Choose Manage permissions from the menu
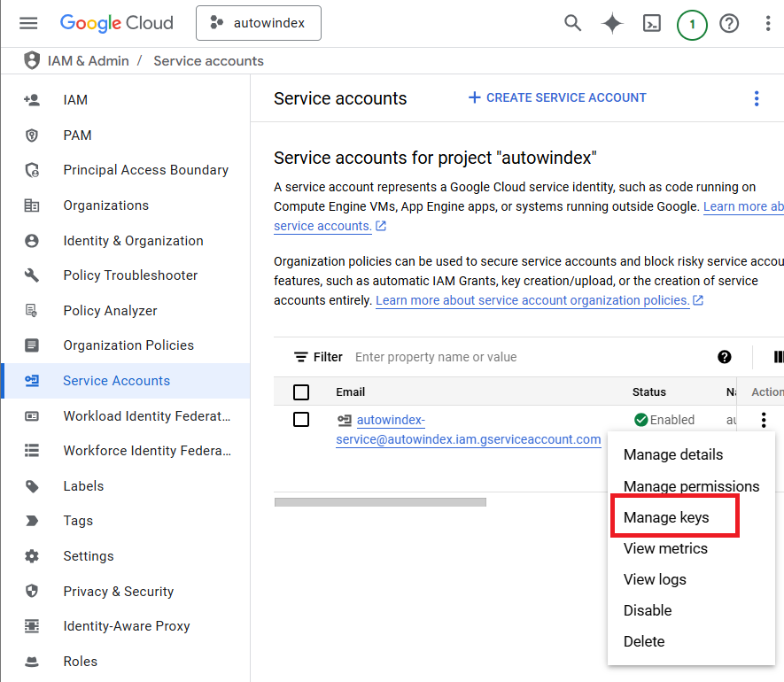 point(692,486)
